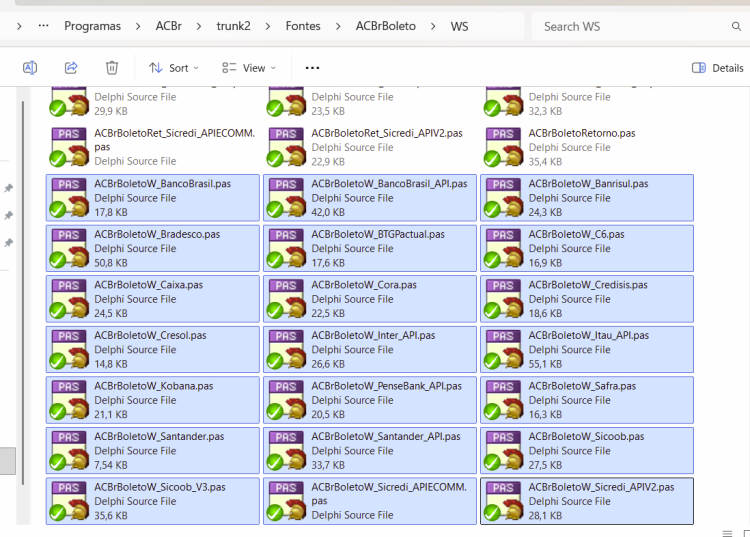Select file name ACBrBoletoRet_Sicredi_APIV2.pas

point(387,133)
